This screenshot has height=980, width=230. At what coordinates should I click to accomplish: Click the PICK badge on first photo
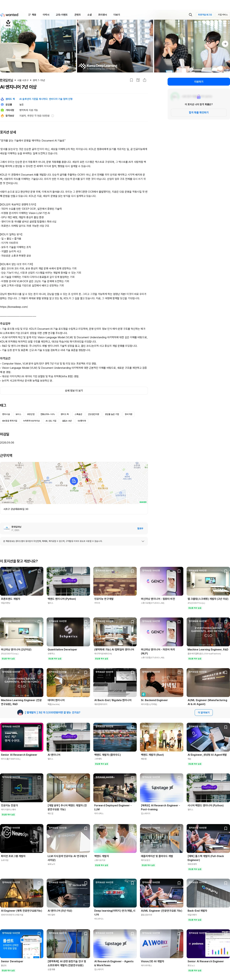(8, 24)
